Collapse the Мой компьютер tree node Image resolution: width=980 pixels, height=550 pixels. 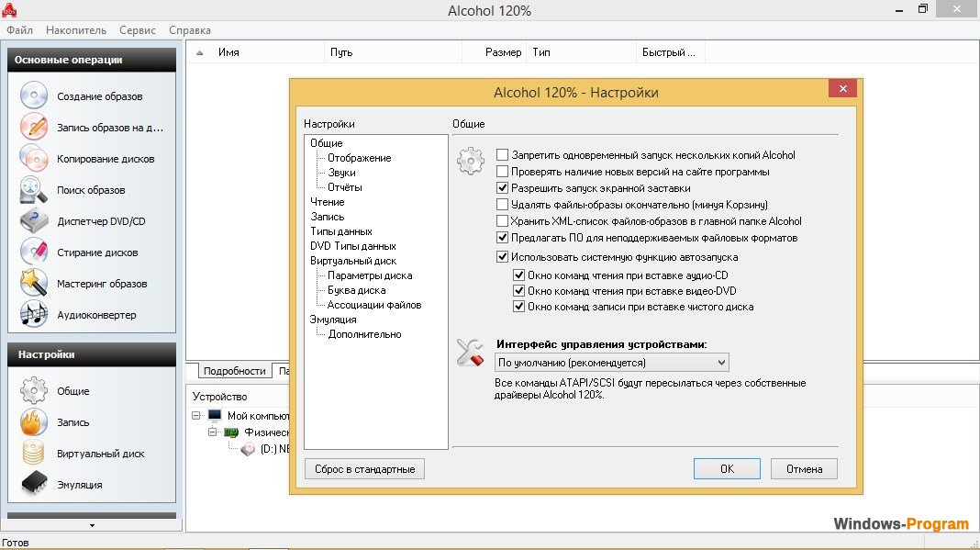[195, 415]
